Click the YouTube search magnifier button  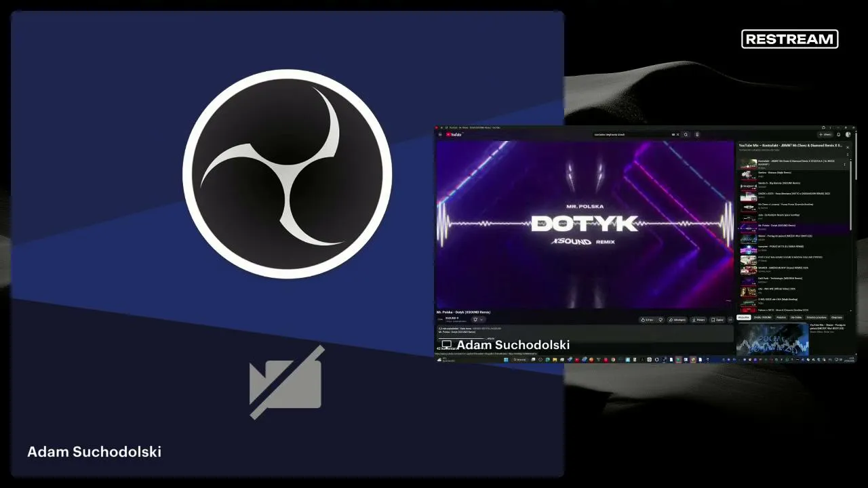pyautogui.click(x=686, y=134)
